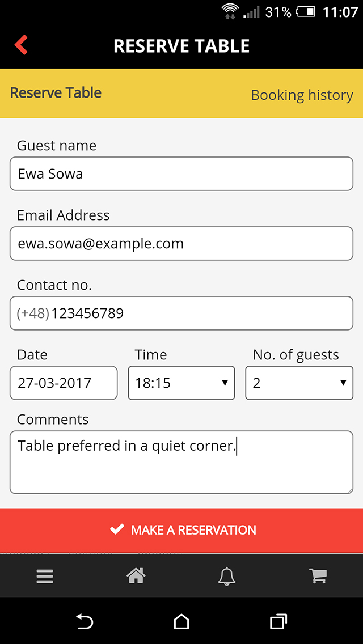This screenshot has height=644, width=363.
Task: Click the Comments text area
Action: point(181,463)
